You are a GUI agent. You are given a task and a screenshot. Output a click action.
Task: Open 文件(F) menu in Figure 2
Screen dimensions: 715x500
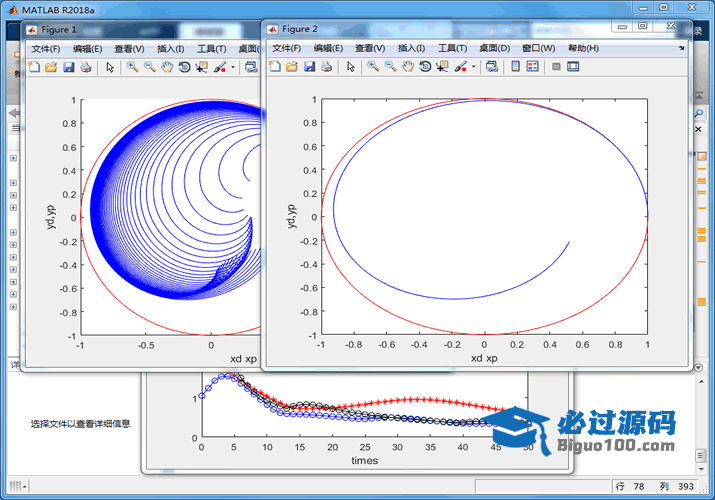pos(286,48)
